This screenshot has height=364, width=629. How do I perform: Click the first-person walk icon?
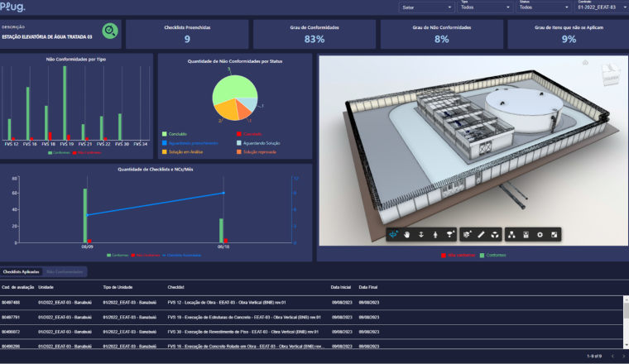(435, 235)
